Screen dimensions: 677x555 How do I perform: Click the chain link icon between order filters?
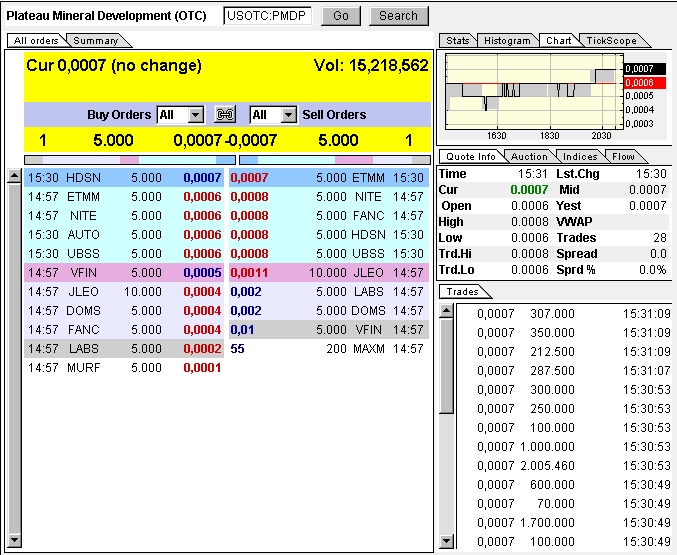(226, 115)
